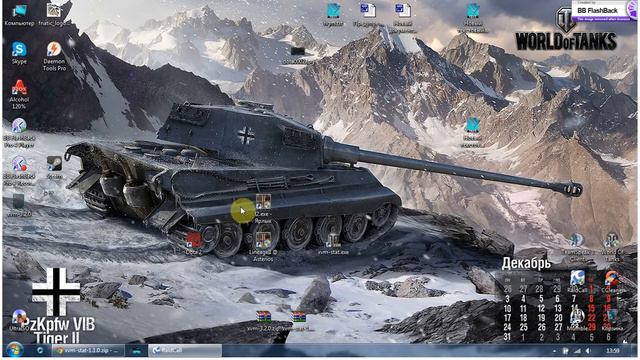The image size is (640, 360).
Task: Click the taskbar clock showing 13:59
Action: pos(612,351)
